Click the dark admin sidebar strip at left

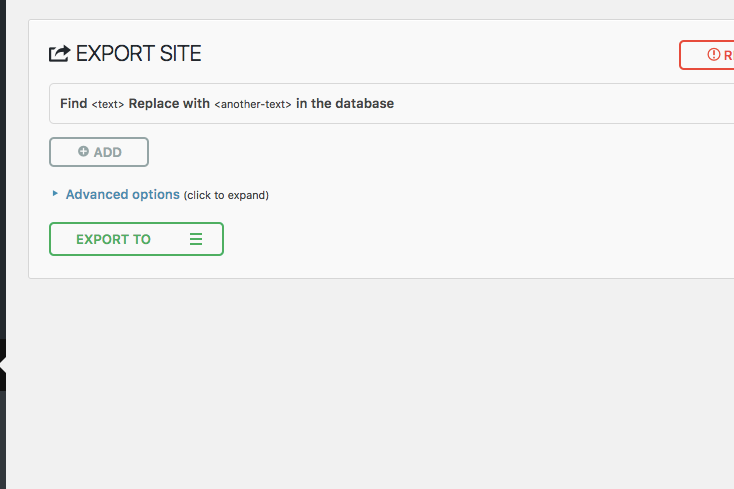[3, 200]
